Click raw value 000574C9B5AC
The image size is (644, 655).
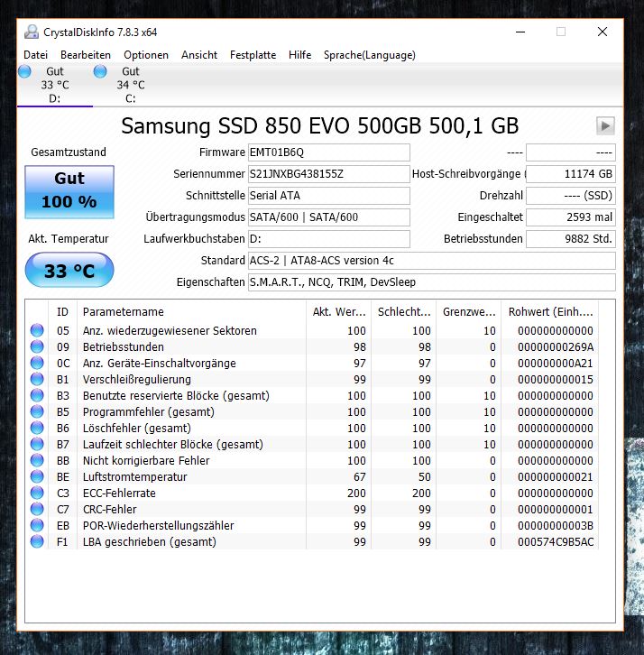(556, 542)
